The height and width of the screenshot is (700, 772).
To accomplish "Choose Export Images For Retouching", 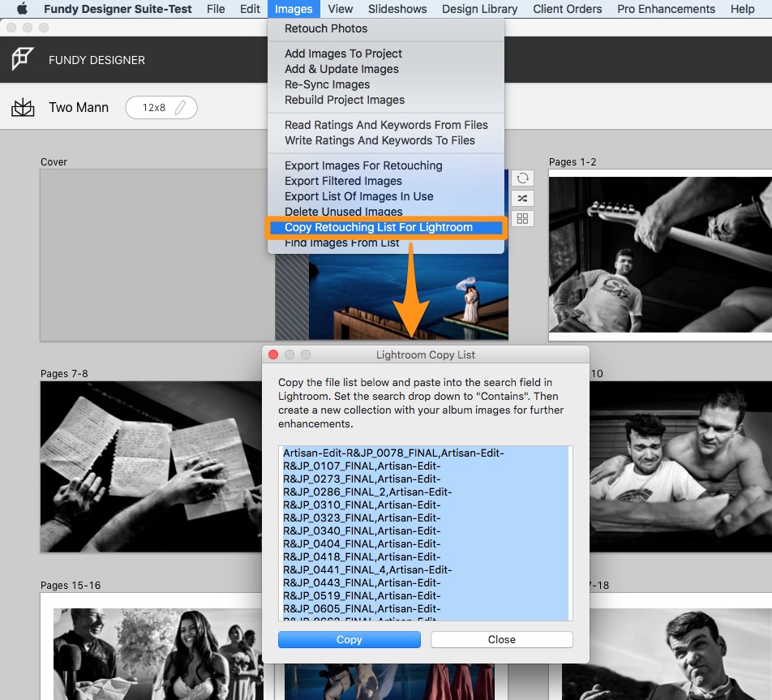I will coord(386,165).
